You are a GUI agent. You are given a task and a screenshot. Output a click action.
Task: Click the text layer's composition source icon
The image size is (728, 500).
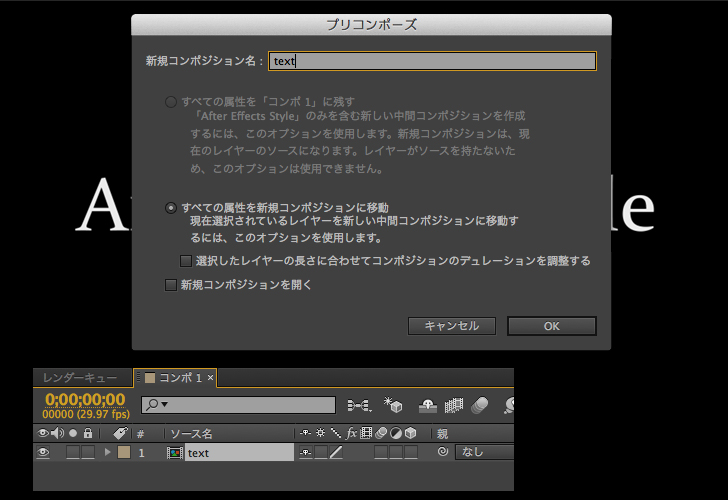point(175,453)
